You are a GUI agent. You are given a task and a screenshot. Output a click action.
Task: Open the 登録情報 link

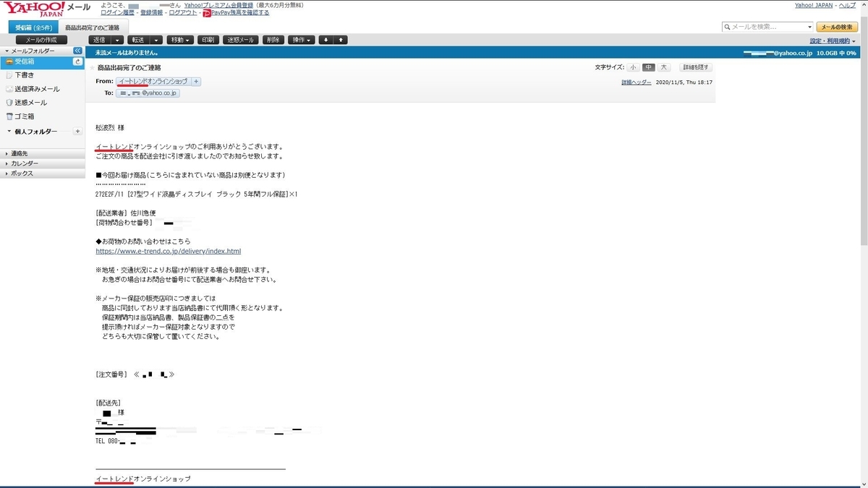pyautogui.click(x=151, y=13)
